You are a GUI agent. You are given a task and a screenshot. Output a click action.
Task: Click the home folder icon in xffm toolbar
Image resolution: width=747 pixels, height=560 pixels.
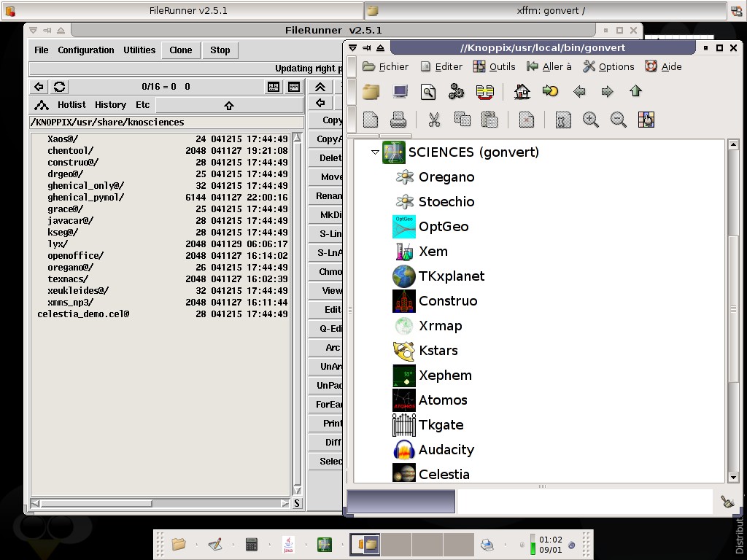click(x=522, y=92)
